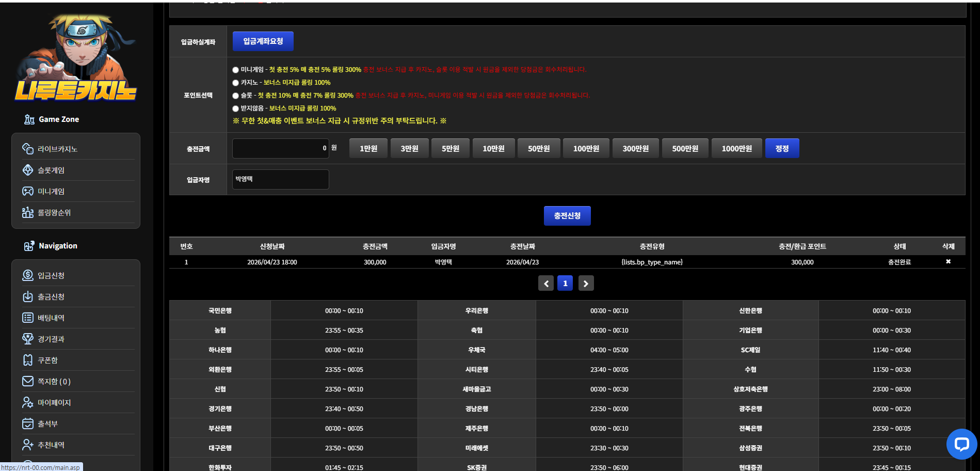The image size is (980, 471).
Task: Select page 1 in pagination
Action: point(565,284)
